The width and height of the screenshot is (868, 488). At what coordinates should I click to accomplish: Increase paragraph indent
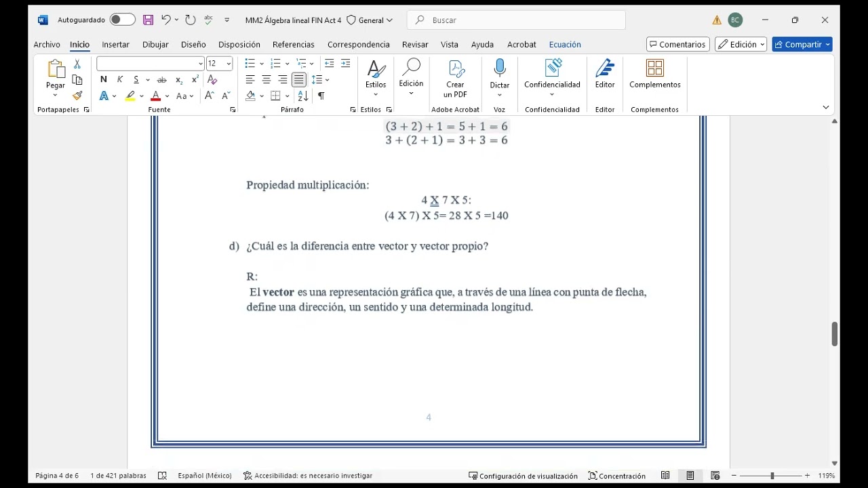tap(346, 64)
